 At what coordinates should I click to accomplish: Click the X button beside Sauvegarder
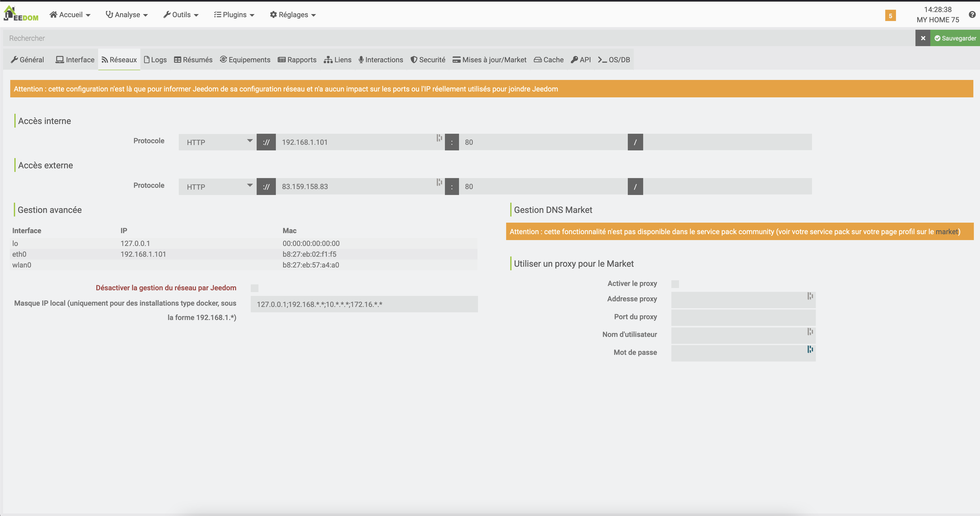pyautogui.click(x=923, y=38)
